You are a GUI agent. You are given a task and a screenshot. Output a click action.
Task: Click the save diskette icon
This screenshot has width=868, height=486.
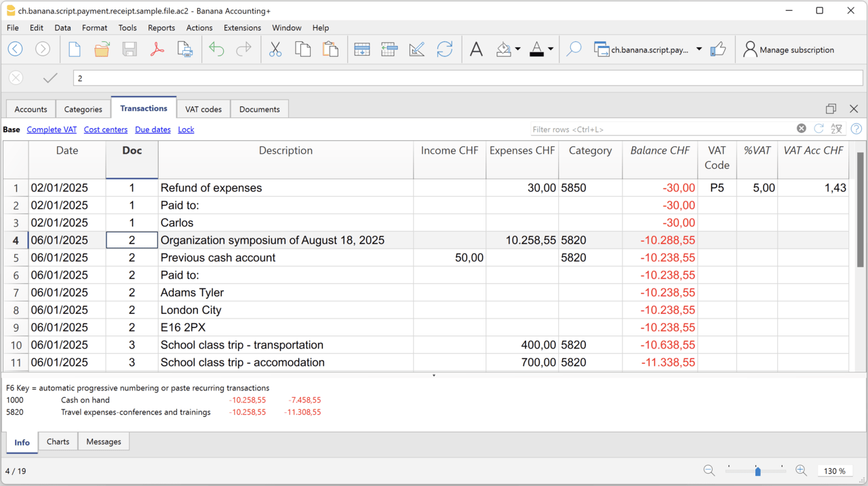point(130,49)
